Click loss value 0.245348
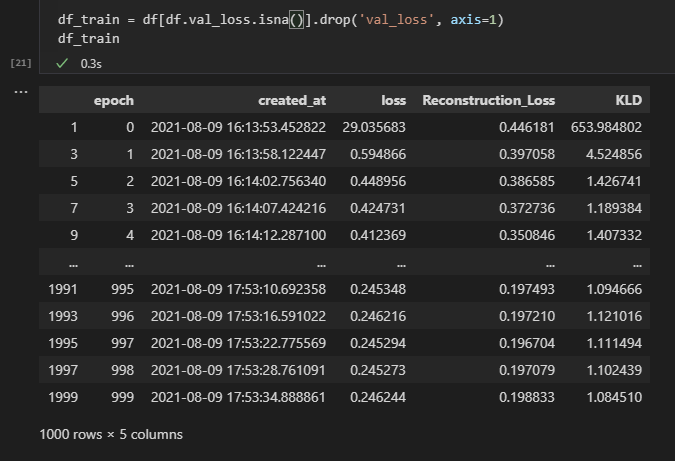Viewport: 675px width, 461px height. click(x=378, y=289)
